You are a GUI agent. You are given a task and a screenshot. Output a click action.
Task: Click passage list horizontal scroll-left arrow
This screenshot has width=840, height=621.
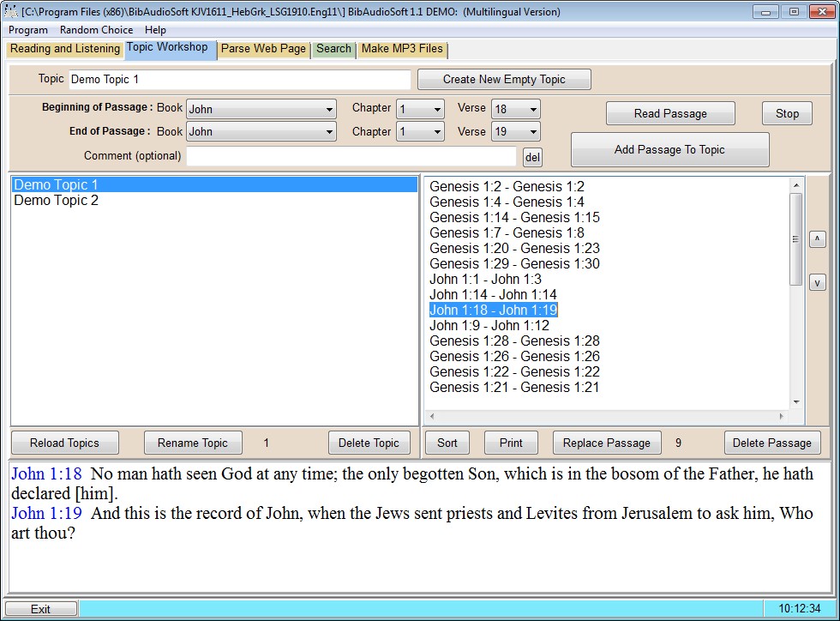pos(432,416)
